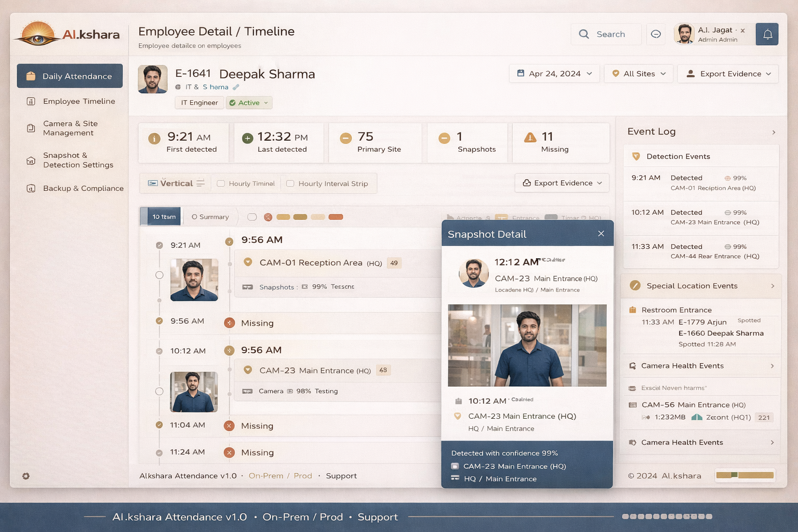This screenshot has width=798, height=532.
Task: Click the dark orange legend swatch
Action: (x=336, y=217)
